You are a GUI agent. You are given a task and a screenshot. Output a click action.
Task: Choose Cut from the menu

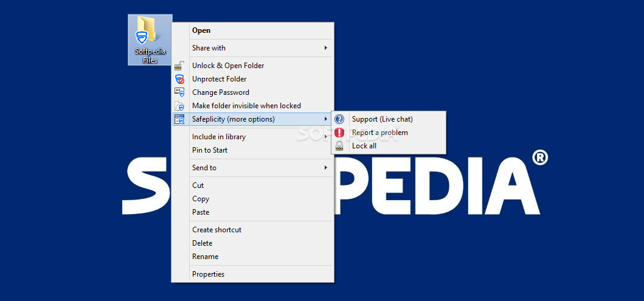(252, 185)
